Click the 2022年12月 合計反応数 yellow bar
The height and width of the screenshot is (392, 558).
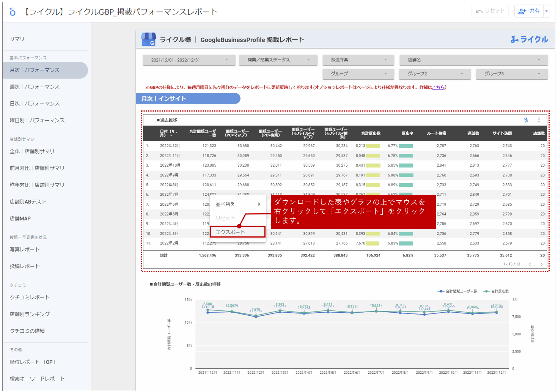point(373,146)
